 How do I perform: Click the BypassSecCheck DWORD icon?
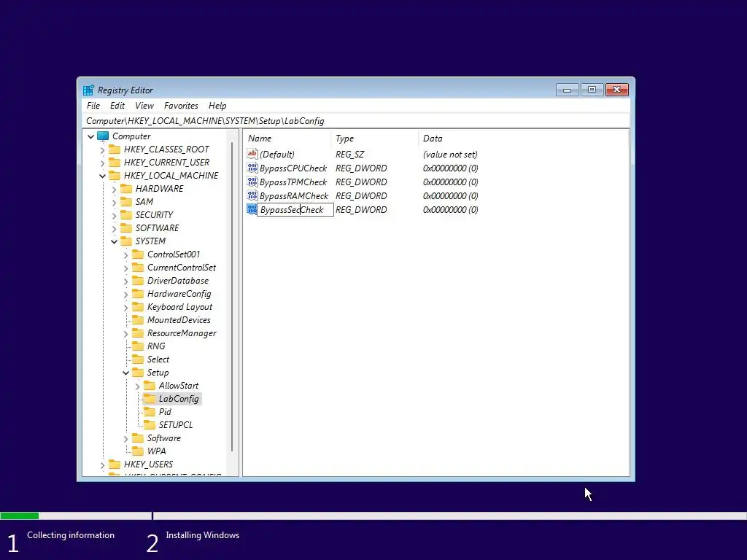pos(252,209)
